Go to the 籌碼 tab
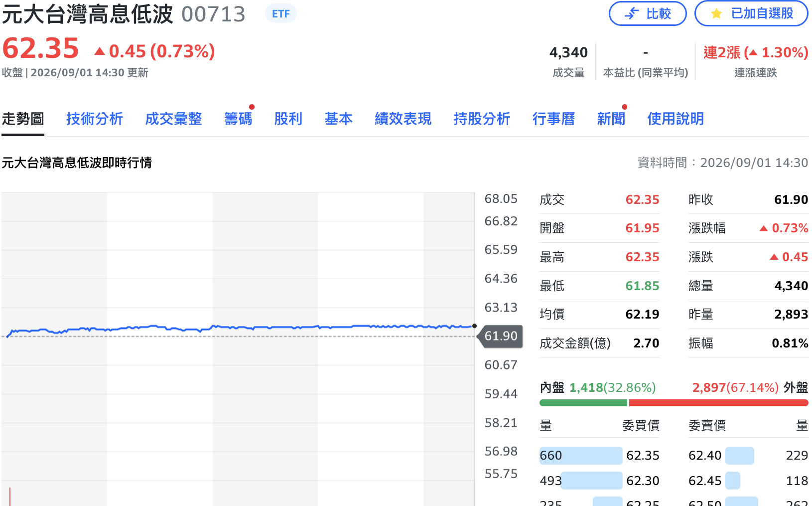Screen dimensions: 812x506 pyautogui.click(x=238, y=119)
